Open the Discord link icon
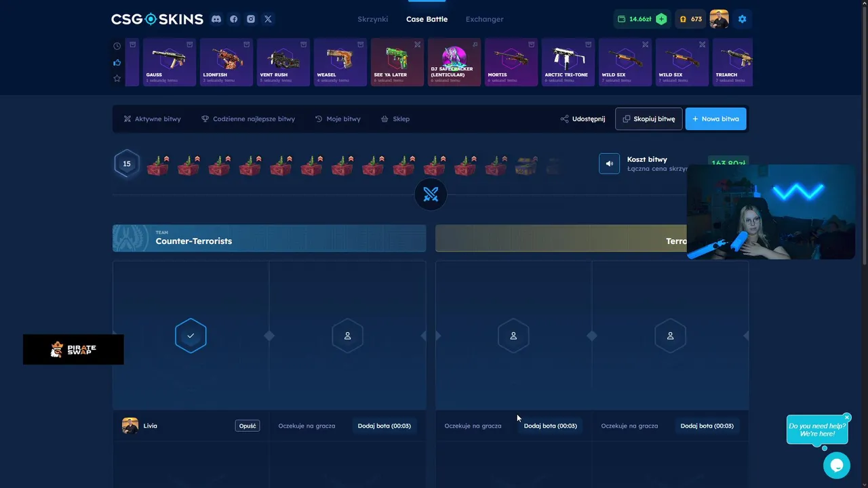Image resolution: width=868 pixels, height=488 pixels. point(216,19)
